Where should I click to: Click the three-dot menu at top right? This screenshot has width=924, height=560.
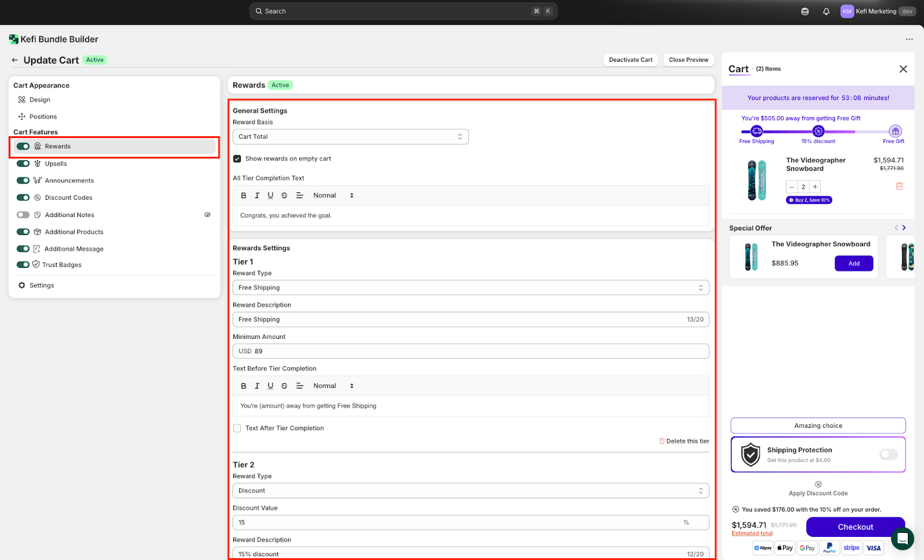pos(909,39)
